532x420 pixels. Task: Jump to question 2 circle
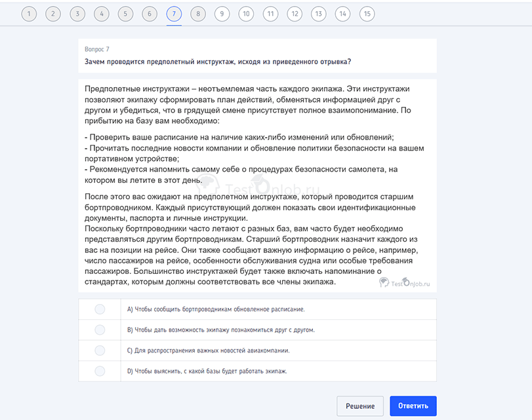[53, 14]
